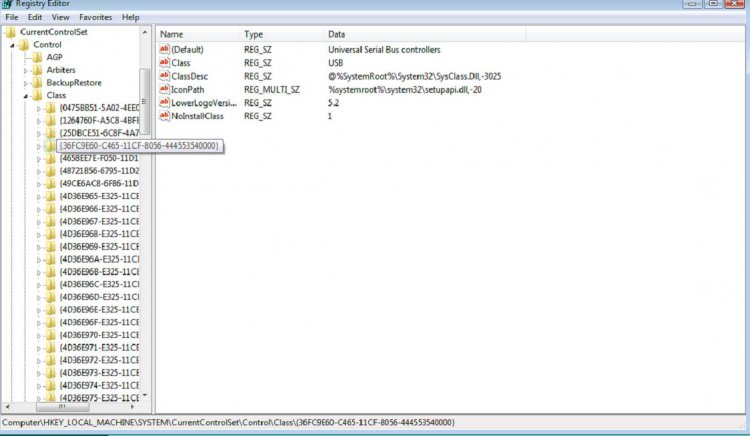Select the {4D36E974-E325 registry key
Image resolution: width=750 pixels, height=436 pixels.
tap(99, 385)
